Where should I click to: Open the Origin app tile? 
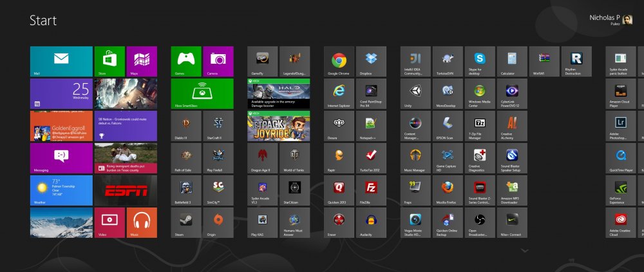218,222
